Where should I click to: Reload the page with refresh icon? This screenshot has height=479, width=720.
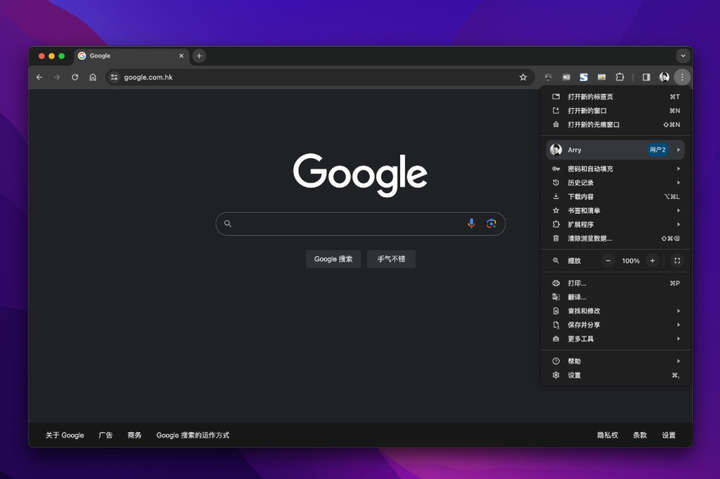click(x=75, y=77)
